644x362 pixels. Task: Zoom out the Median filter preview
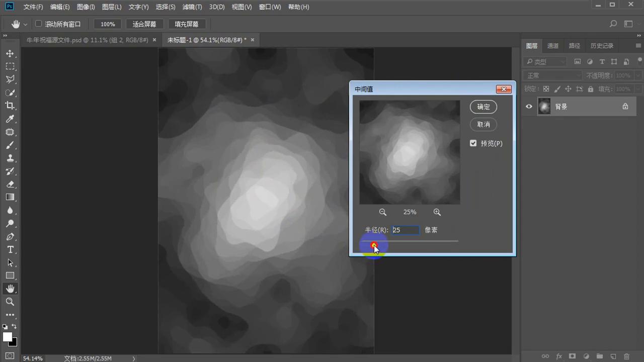pyautogui.click(x=383, y=212)
